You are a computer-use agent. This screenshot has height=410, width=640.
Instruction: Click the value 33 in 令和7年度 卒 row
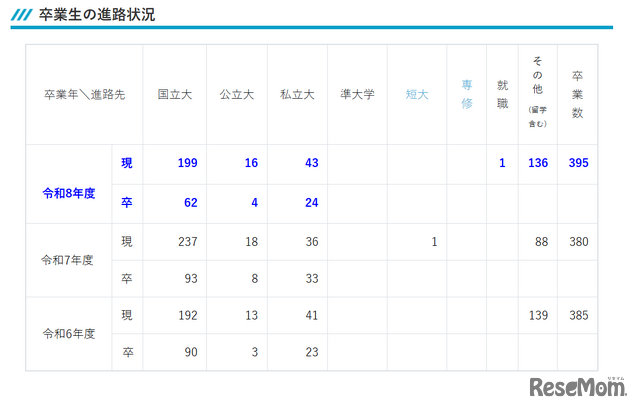[x=312, y=278]
